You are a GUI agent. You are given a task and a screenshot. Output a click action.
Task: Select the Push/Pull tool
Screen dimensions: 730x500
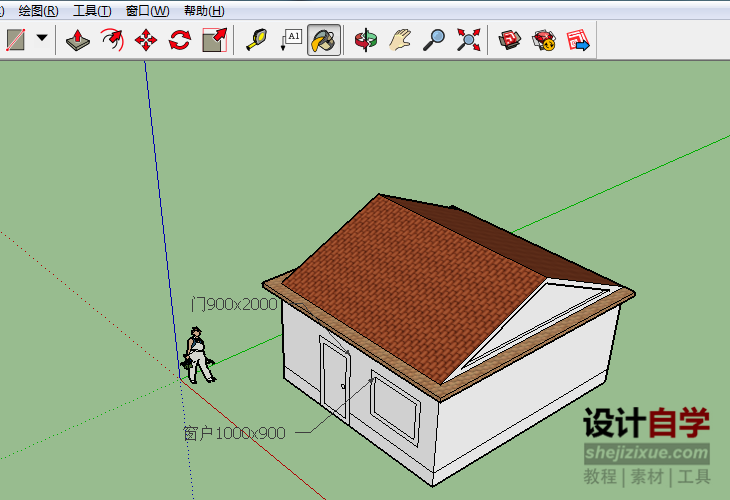coord(78,40)
